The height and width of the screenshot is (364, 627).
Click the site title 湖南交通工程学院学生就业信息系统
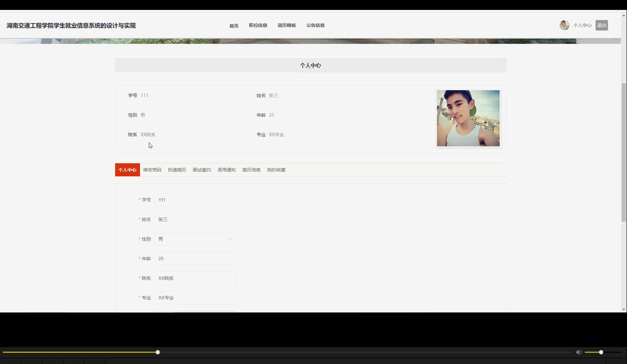point(71,26)
